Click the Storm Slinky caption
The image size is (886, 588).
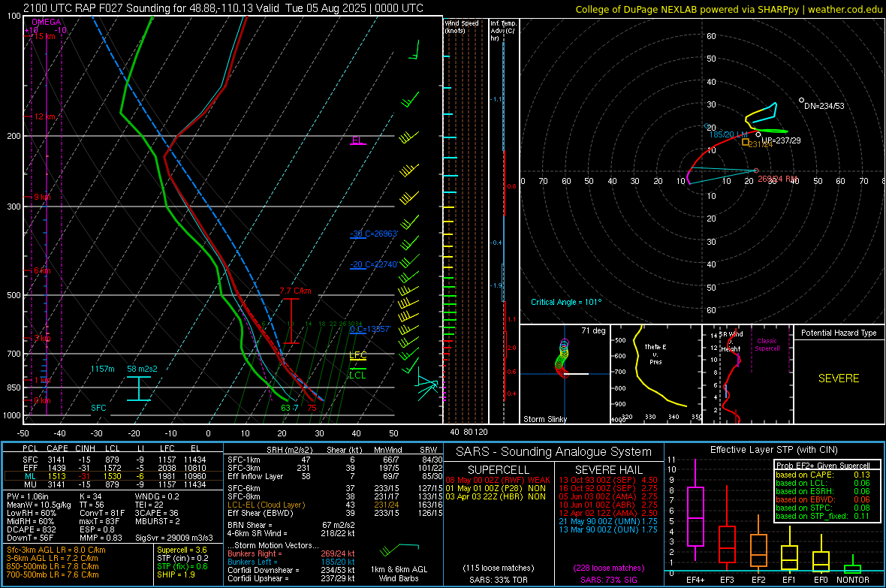[x=544, y=419]
